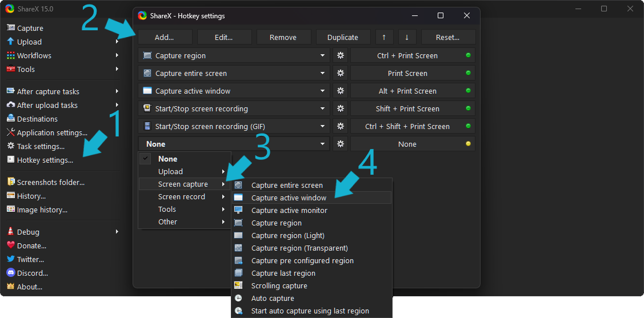The image size is (644, 318).
Task: Open gear settings for the None hotkey row
Action: 340,144
